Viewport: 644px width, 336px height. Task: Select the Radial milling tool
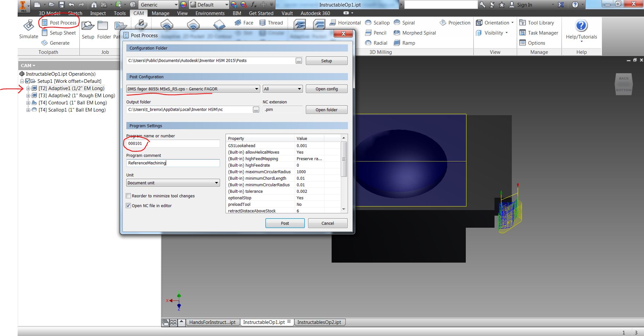point(376,43)
